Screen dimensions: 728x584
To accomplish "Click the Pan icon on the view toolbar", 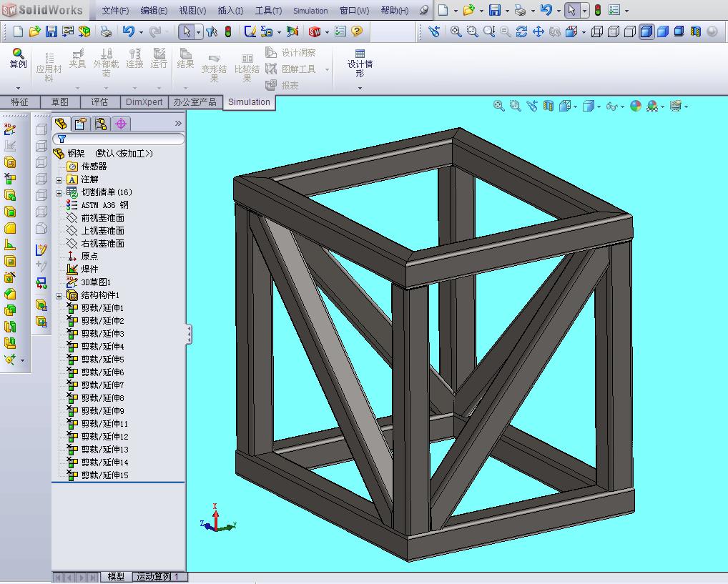I will click(538, 31).
